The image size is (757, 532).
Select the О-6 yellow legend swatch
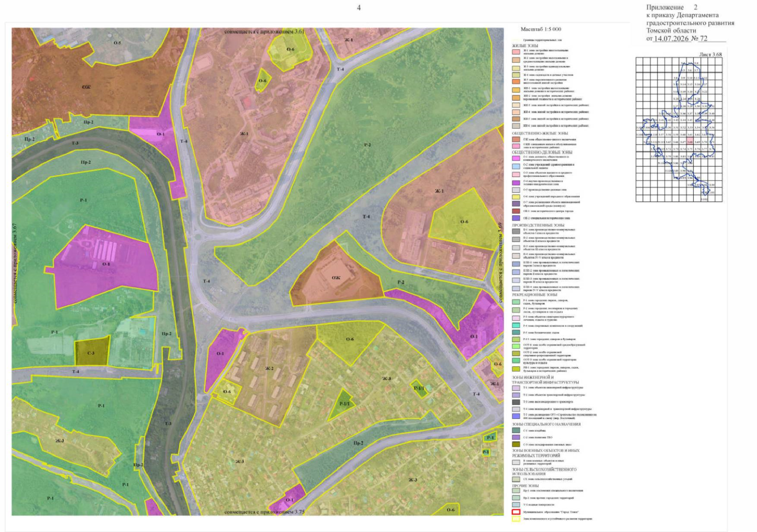click(516, 196)
